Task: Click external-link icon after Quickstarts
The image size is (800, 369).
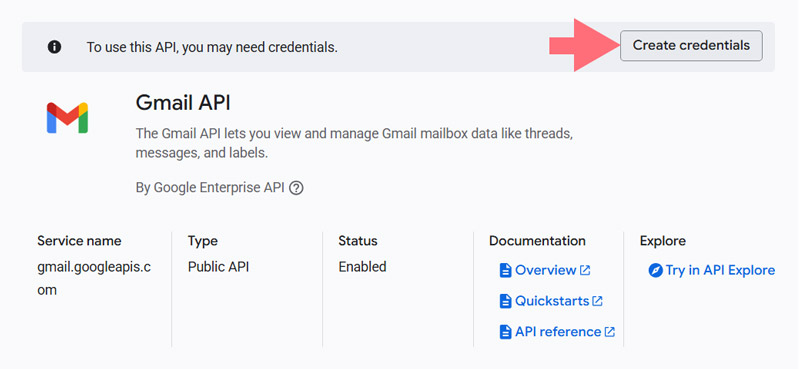Action: pos(597,301)
